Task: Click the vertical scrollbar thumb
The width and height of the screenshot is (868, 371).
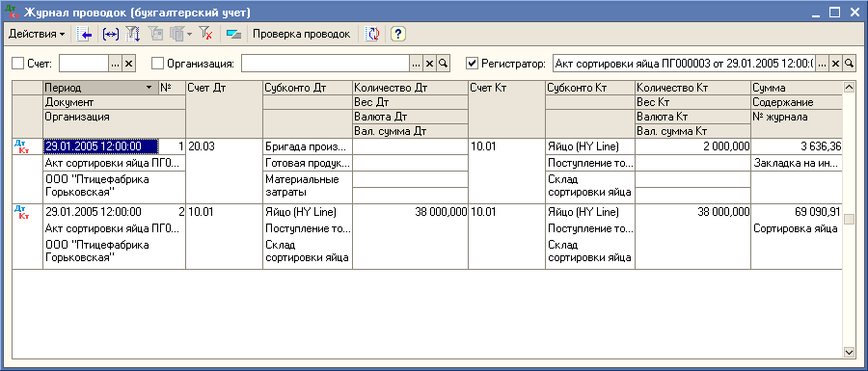Action: coord(849,220)
